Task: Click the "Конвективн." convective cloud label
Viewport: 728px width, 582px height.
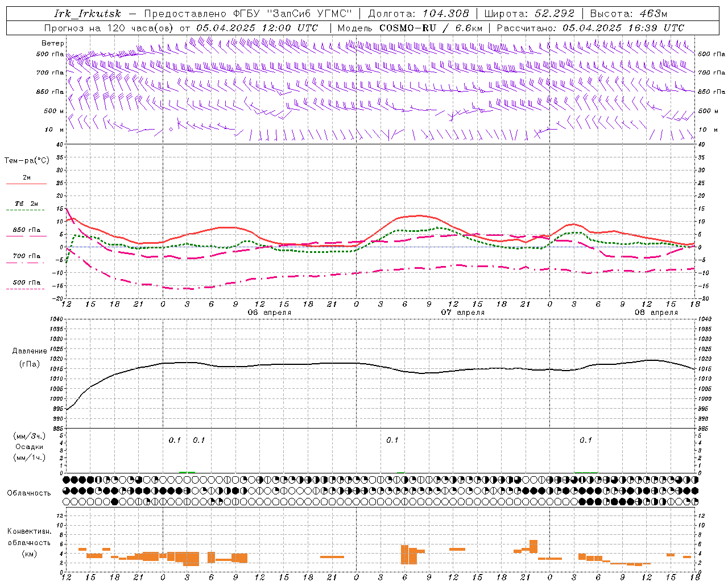Action: tap(30, 531)
